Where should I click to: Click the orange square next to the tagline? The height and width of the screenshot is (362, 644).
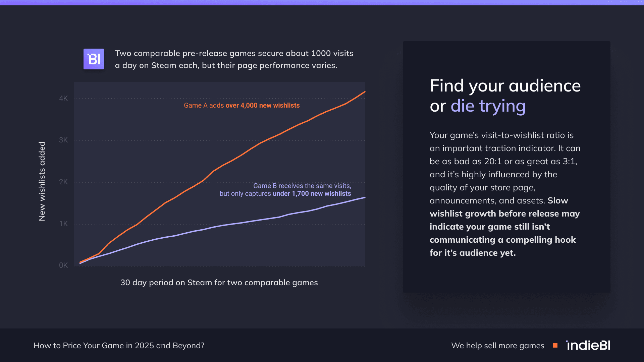pyautogui.click(x=555, y=345)
